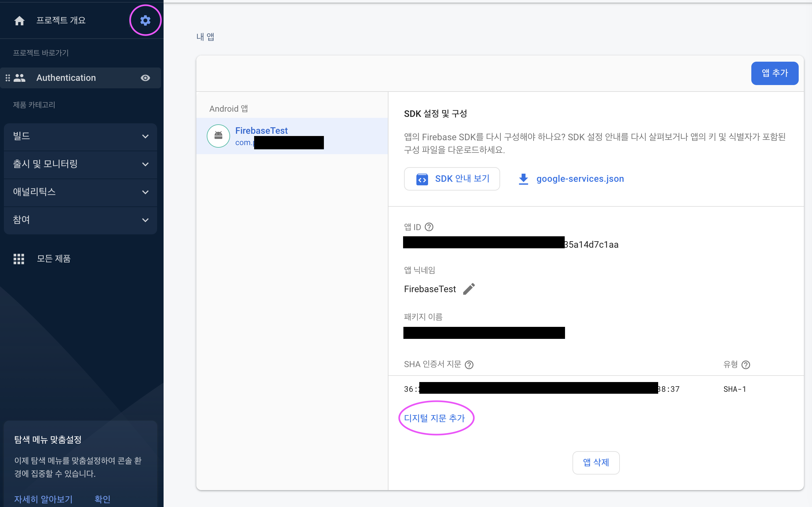This screenshot has height=507, width=812.
Task: Open 프로젝트 개요 menu item
Action: (61, 20)
